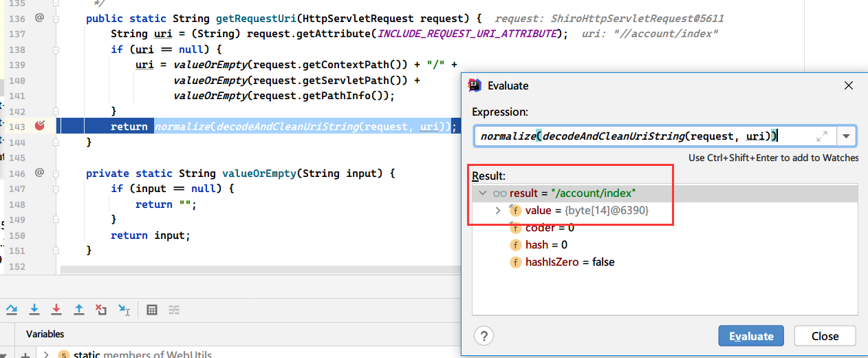Open the expression history dropdown

846,136
